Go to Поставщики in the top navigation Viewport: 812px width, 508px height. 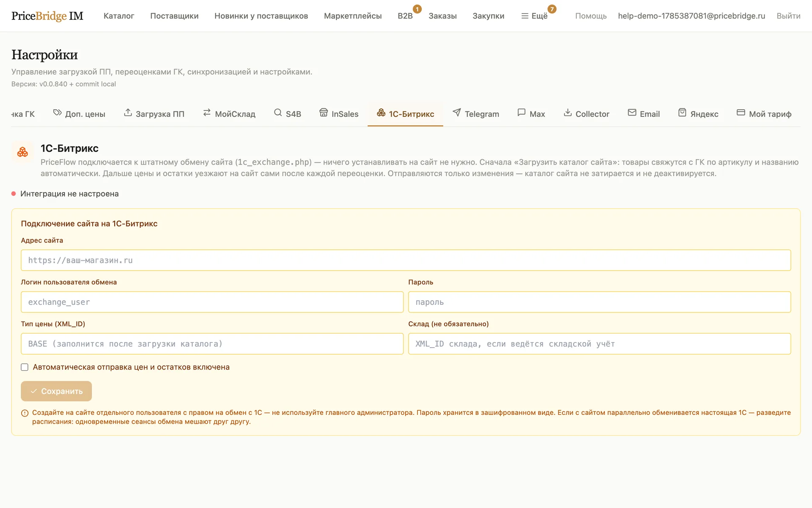tap(174, 16)
